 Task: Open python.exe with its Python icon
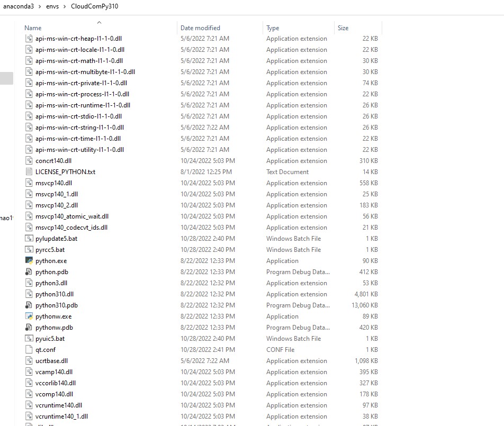(29, 261)
